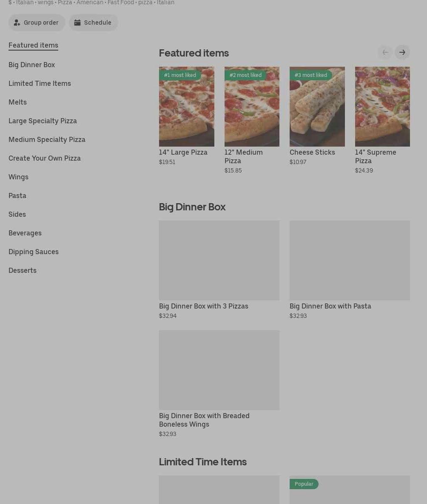Open the 14" Large Pizza photo
The image size is (427, 504).
point(187,106)
